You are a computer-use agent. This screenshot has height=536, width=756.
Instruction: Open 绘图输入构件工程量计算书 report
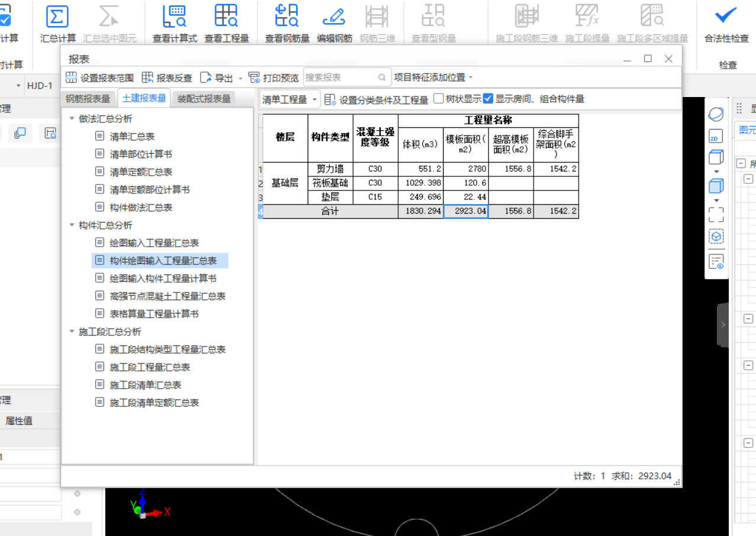tap(163, 278)
